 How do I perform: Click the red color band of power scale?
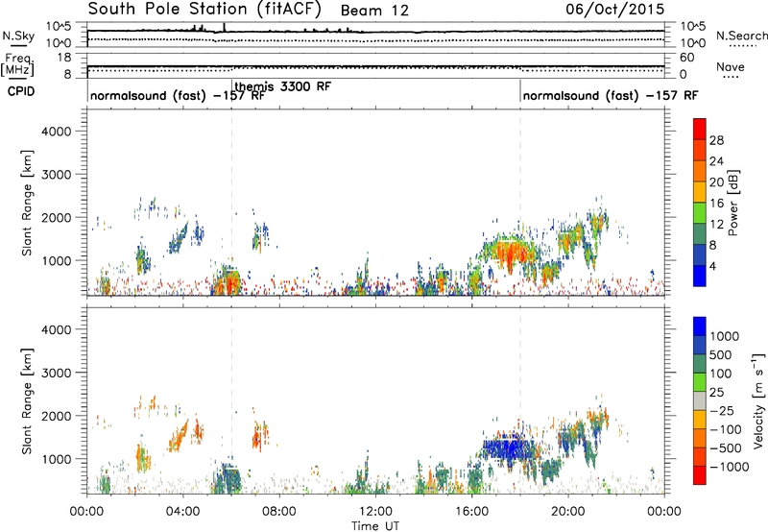click(700, 130)
